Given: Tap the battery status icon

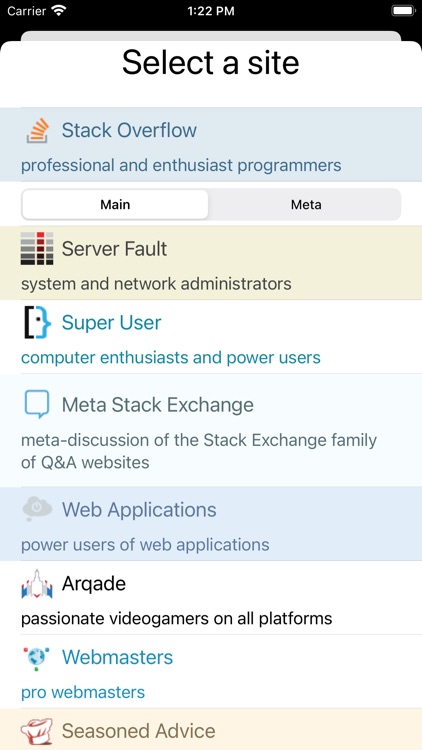Looking at the screenshot, I should 403,11.
